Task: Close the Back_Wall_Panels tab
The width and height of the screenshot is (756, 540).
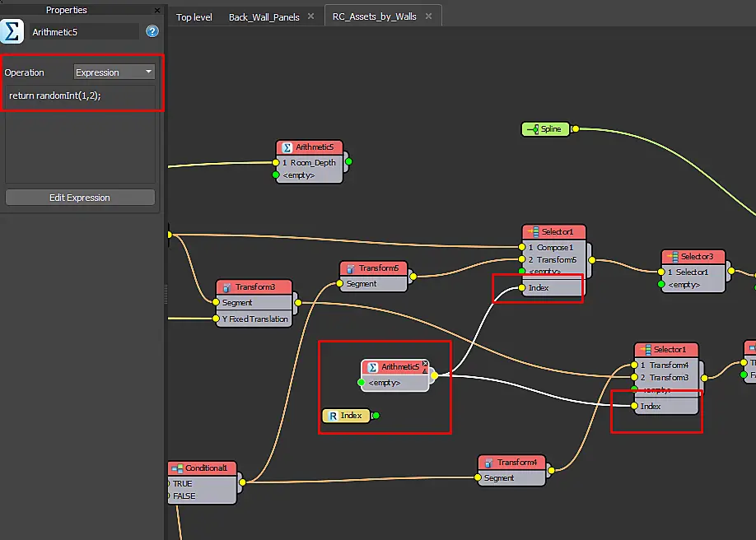Action: tap(311, 16)
